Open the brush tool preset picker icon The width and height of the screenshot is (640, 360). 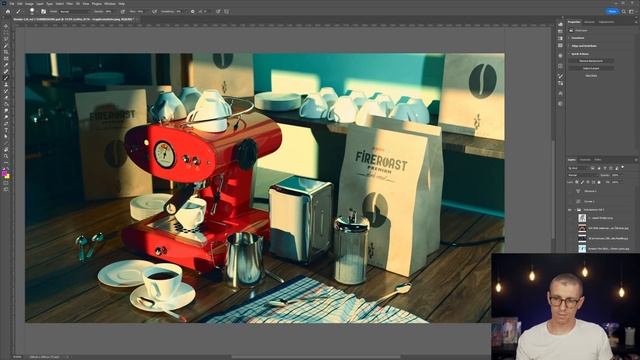click(18, 11)
